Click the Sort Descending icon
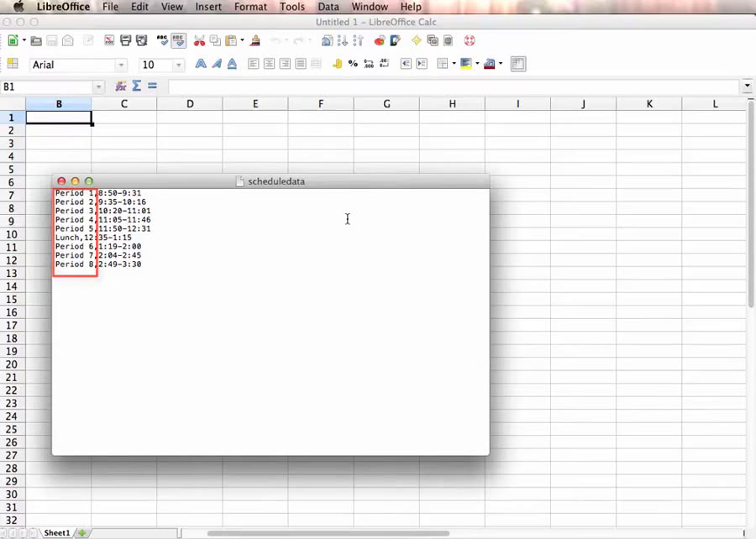 coord(358,40)
